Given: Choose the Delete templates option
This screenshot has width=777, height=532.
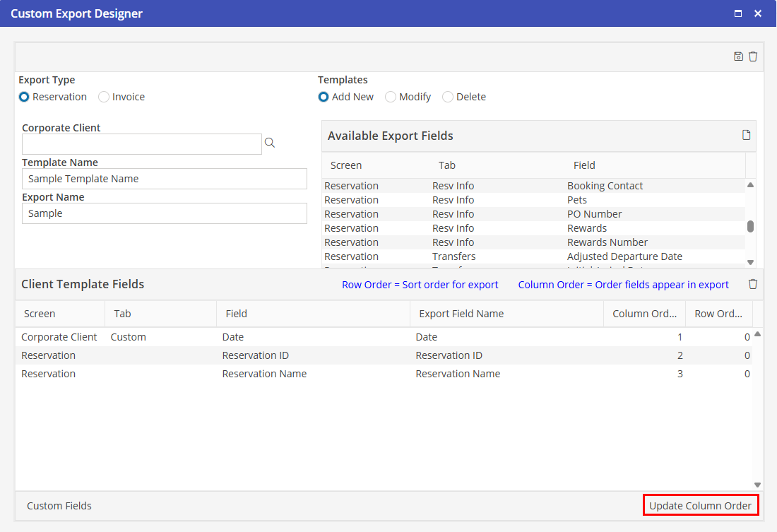Looking at the screenshot, I should [x=448, y=97].
